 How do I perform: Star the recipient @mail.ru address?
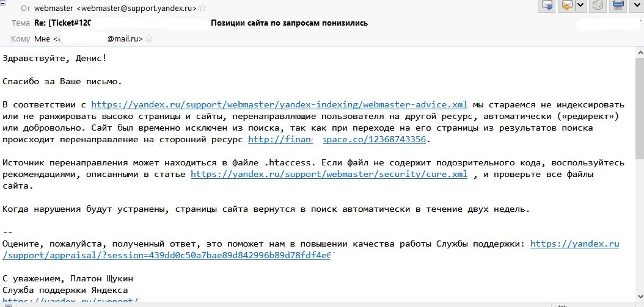pos(148,38)
